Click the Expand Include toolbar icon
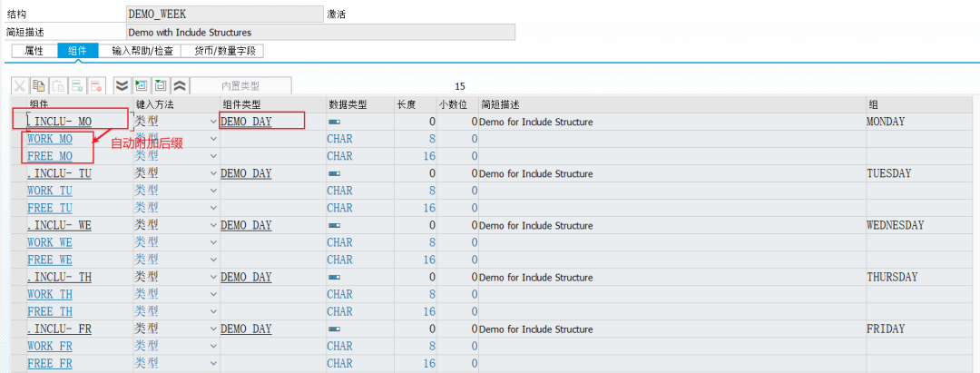Image resolution: width=980 pixels, height=373 pixels. tap(142, 85)
